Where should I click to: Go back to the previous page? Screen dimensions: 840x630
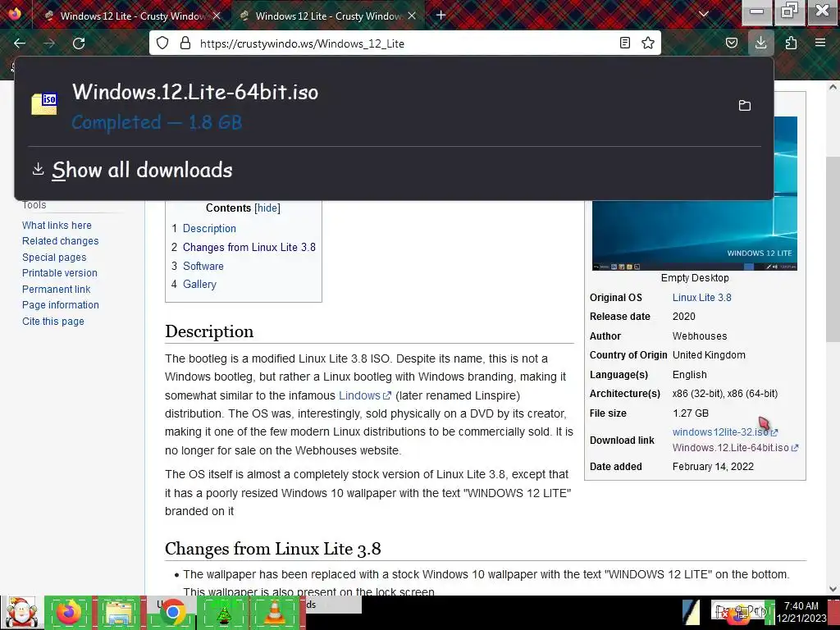[20, 43]
